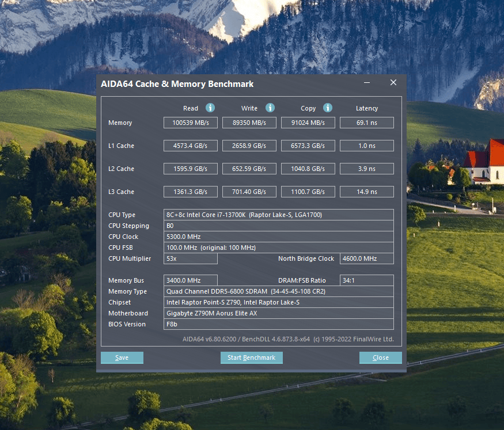Select the CPU Clock 5300.0 MHz field
The width and height of the screenshot is (504, 430).
pos(279,237)
